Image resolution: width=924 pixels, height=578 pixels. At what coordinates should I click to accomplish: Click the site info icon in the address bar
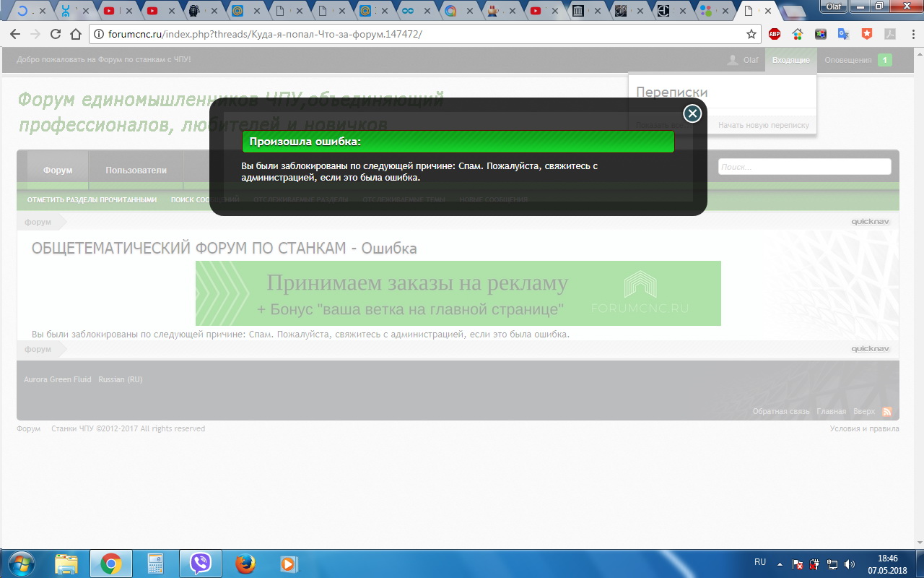coord(99,34)
